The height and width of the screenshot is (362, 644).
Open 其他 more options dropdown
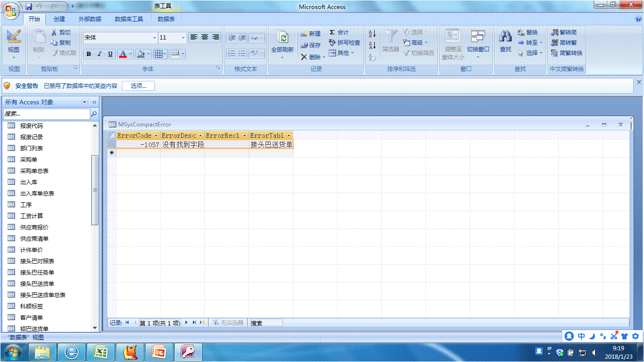341,53
